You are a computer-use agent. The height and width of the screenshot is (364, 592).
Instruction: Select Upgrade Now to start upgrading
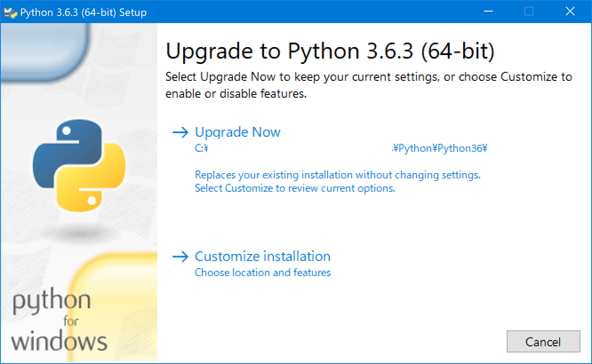point(238,132)
